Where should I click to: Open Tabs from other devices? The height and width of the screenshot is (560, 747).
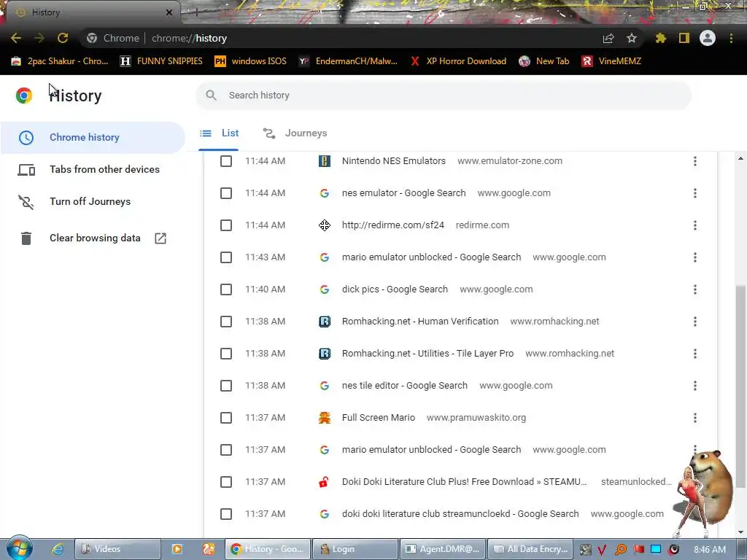pyautogui.click(x=93, y=169)
